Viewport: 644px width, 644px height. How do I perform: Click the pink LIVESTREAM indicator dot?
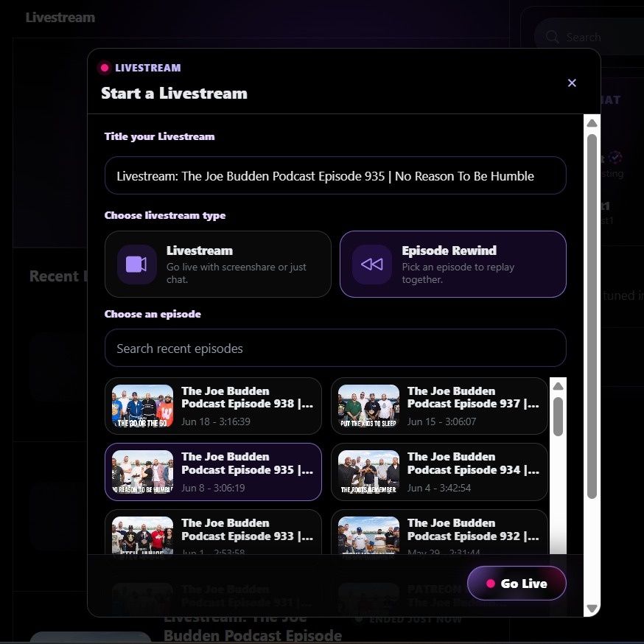(105, 68)
